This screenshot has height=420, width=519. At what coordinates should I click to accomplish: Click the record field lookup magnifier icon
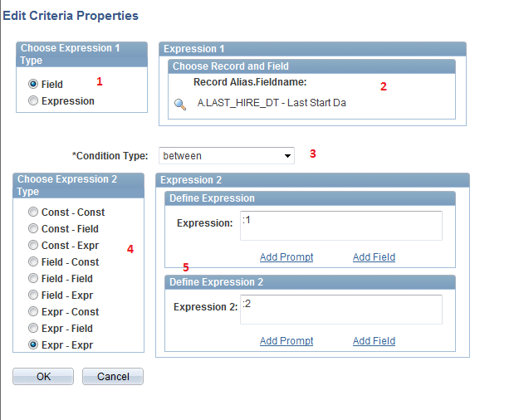[x=179, y=104]
